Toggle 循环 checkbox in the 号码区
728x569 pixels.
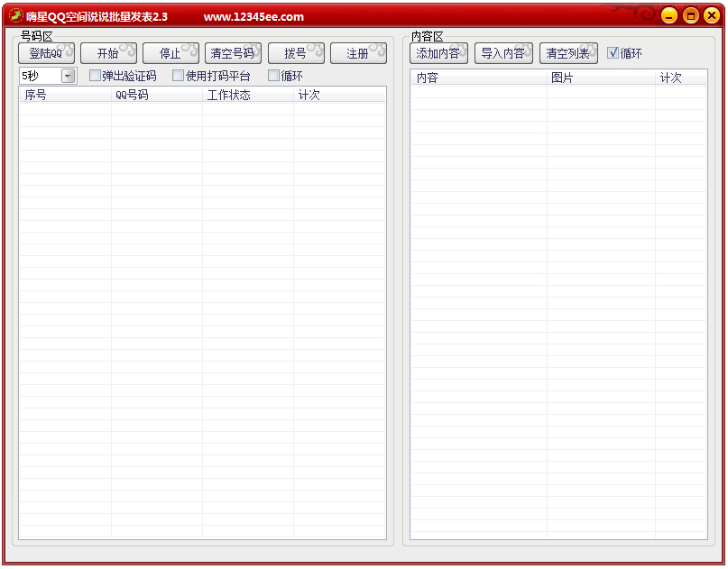click(273, 76)
